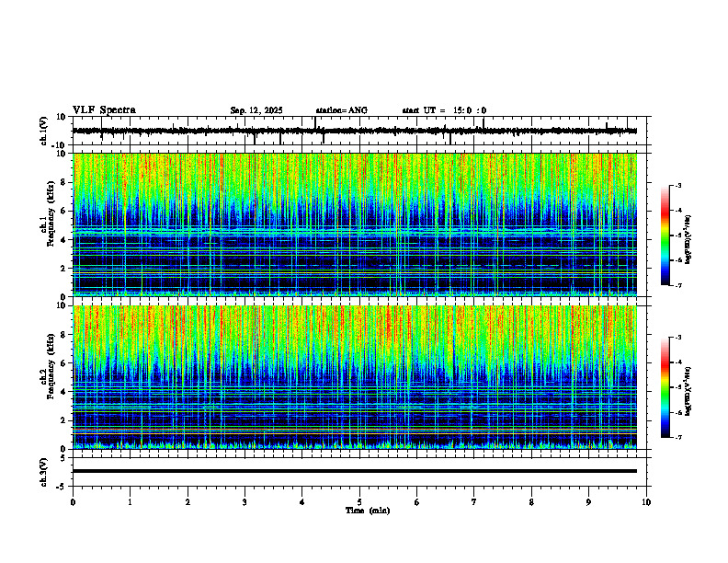Click time axis tick label '1'

[130, 502]
